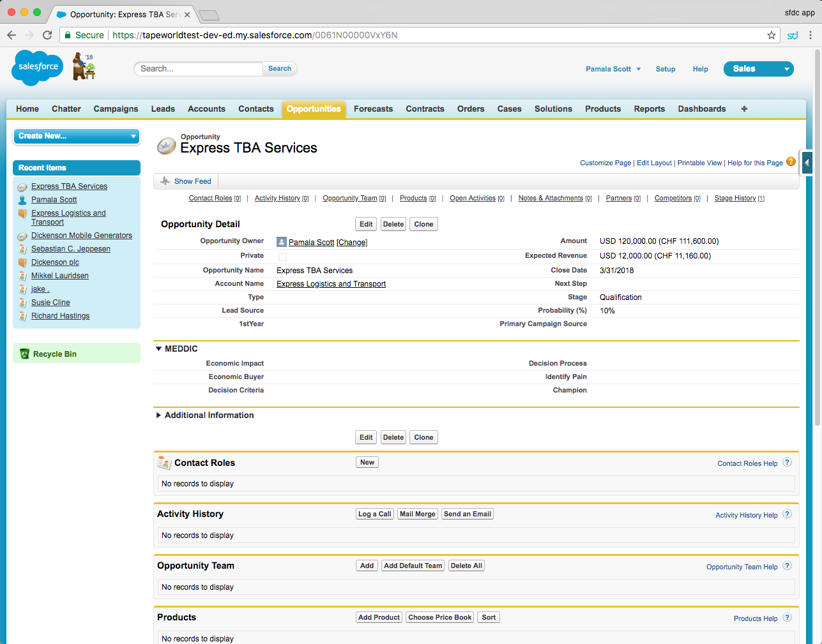Go back to the previous page
This screenshot has height=644, width=822.
(x=11, y=35)
